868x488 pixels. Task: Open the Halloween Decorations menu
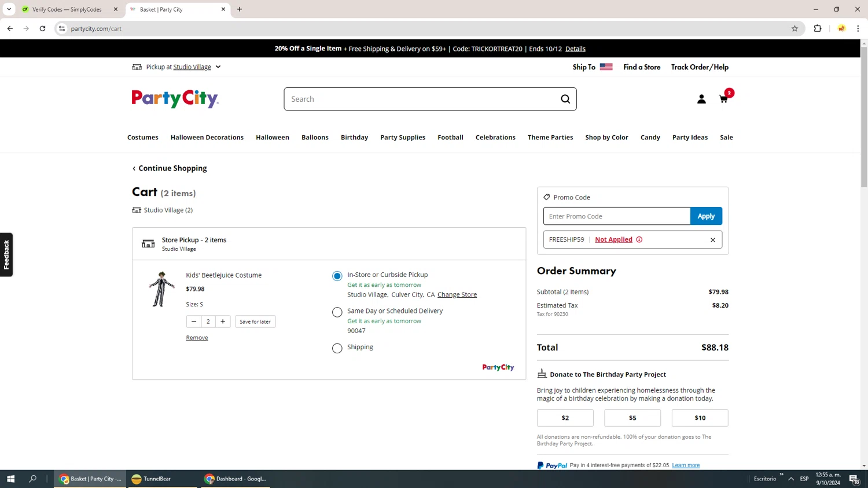(x=207, y=138)
